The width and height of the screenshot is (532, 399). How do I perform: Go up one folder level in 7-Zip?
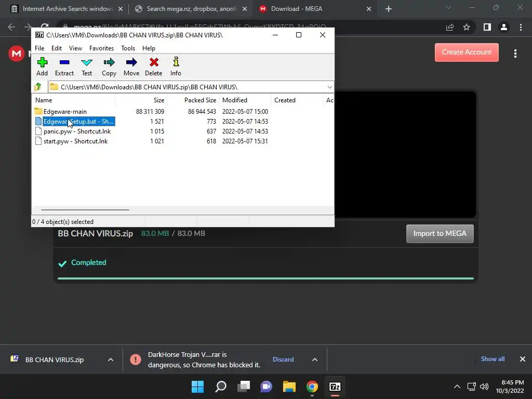coord(38,87)
